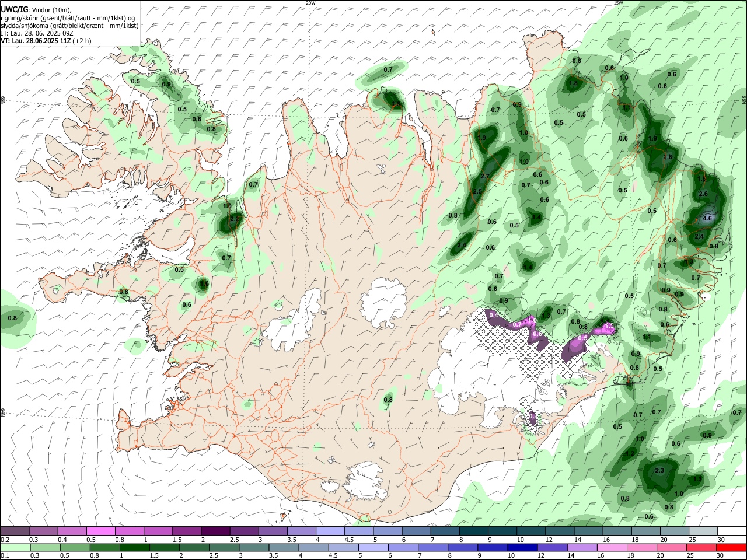This screenshot has width=747, height=560.
Task: Click the lightest green 0.1–0.3 rain swatch
Action: 15,547
